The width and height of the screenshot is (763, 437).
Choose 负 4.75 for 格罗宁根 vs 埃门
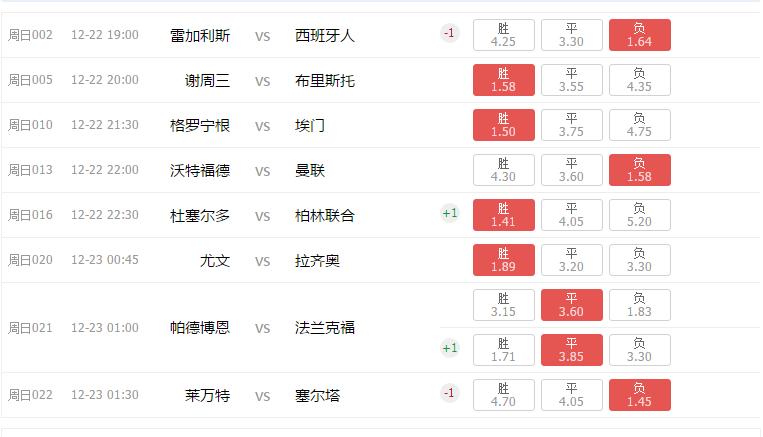(639, 125)
